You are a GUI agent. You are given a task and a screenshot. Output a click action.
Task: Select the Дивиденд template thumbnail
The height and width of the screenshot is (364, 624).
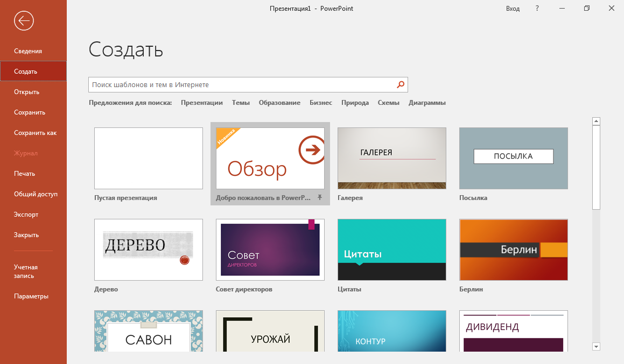pos(514,331)
